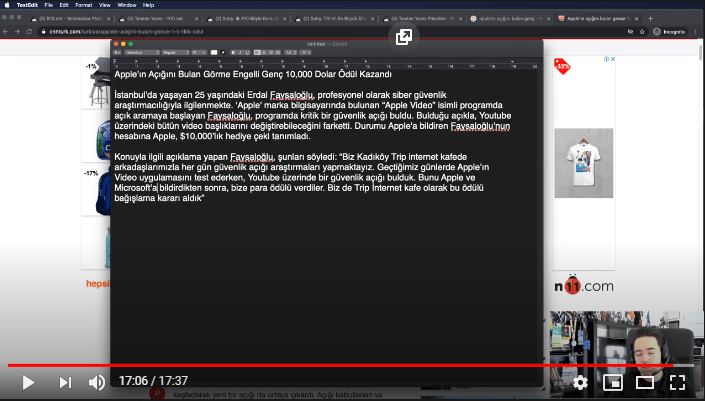Image resolution: width=705 pixels, height=401 pixels.
Task: Go back in the browser
Action: [x=5, y=32]
